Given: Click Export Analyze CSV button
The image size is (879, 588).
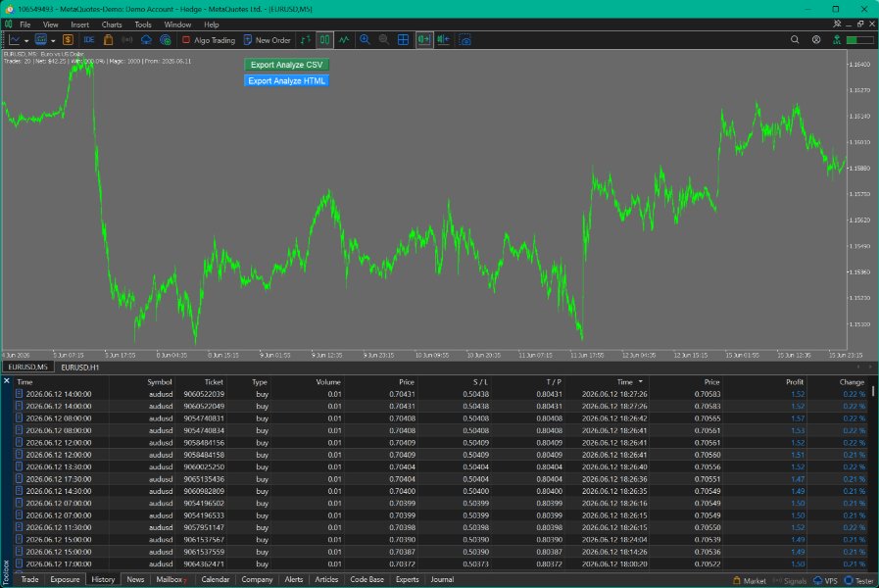Looking at the screenshot, I should pyautogui.click(x=286, y=65).
